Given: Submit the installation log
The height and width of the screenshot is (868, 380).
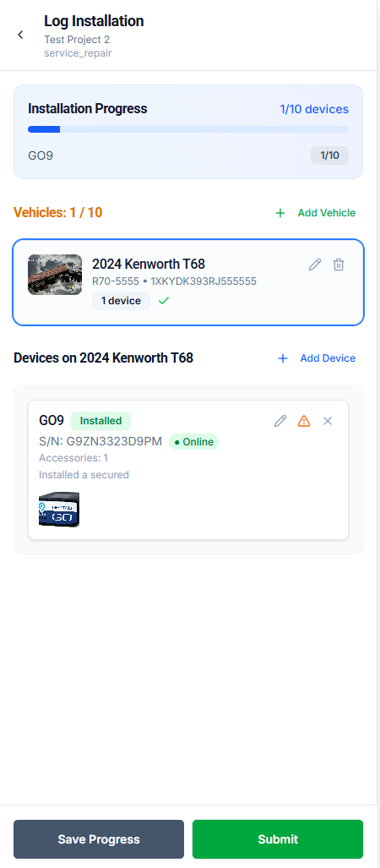Looking at the screenshot, I should (x=278, y=839).
